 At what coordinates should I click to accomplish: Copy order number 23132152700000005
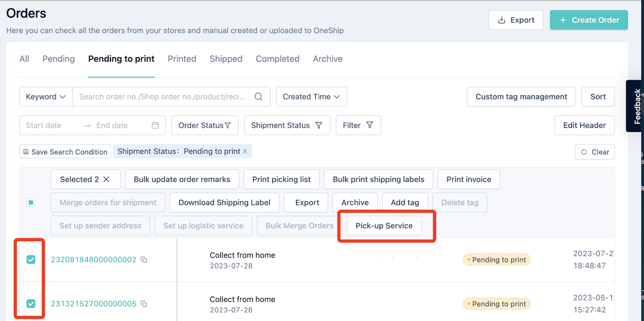pyautogui.click(x=144, y=304)
